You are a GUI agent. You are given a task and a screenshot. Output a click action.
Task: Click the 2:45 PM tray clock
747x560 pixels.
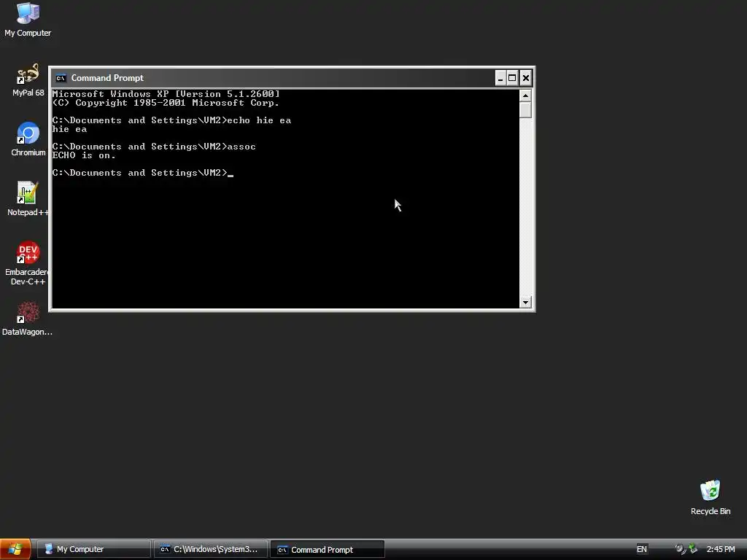(x=720, y=549)
